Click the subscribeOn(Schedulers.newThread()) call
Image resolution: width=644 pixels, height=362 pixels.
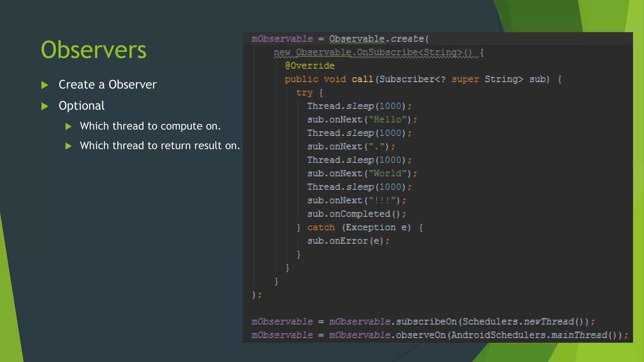(492, 321)
